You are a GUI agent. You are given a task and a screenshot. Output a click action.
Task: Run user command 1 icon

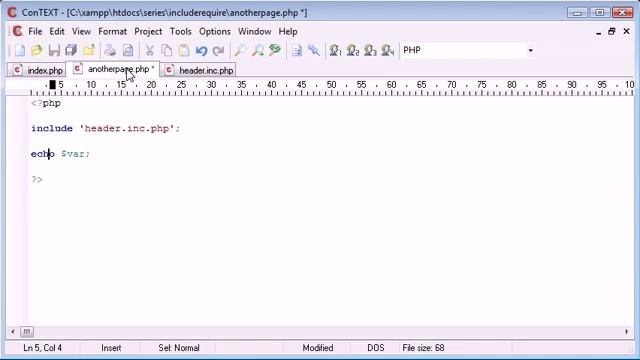pos(335,50)
